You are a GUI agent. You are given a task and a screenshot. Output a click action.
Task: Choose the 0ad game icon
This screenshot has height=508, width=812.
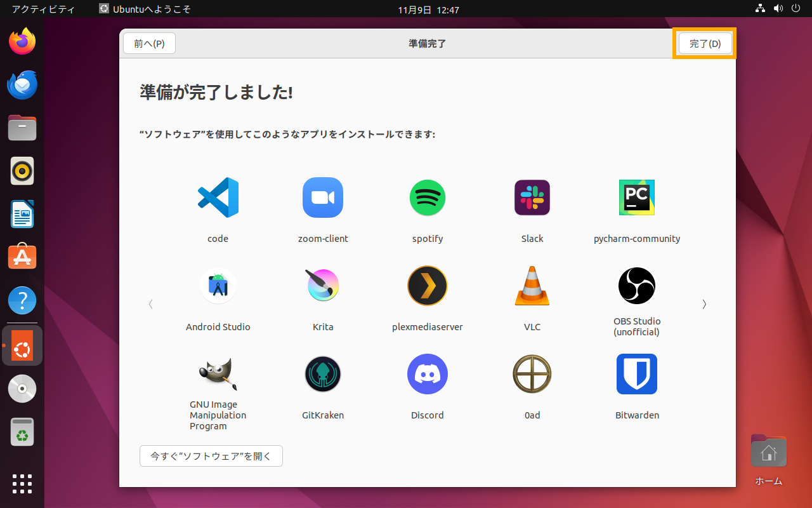[x=532, y=374]
